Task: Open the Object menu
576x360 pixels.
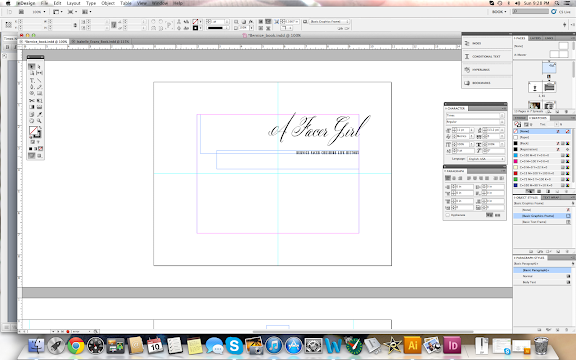Action: pyautogui.click(x=108, y=3)
